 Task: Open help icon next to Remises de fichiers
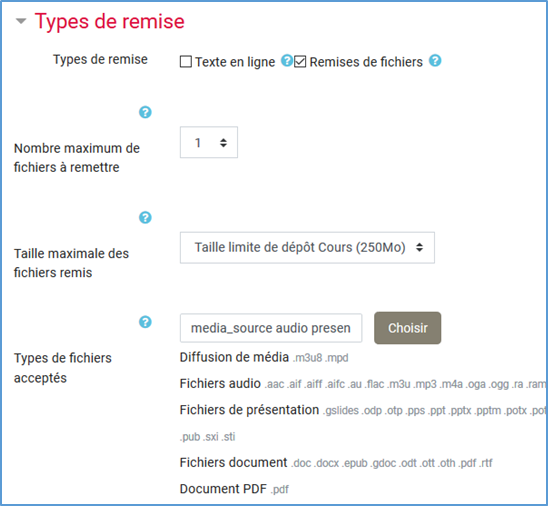(x=435, y=60)
